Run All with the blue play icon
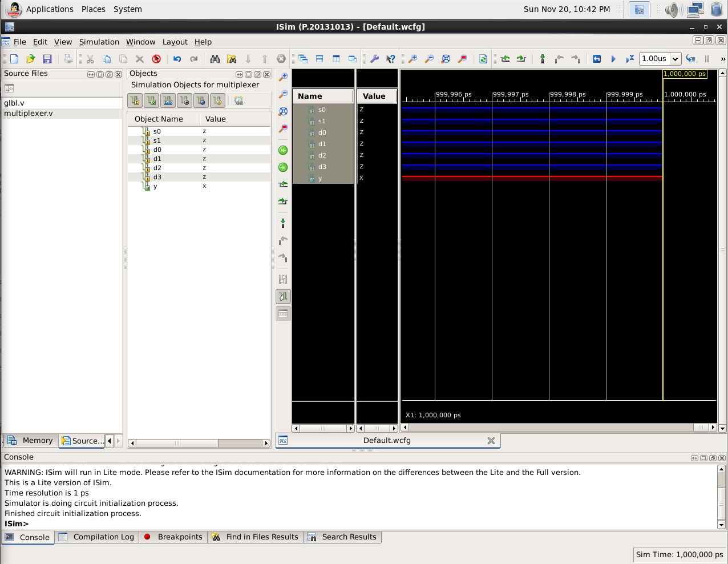The width and height of the screenshot is (728, 564). pos(613,59)
